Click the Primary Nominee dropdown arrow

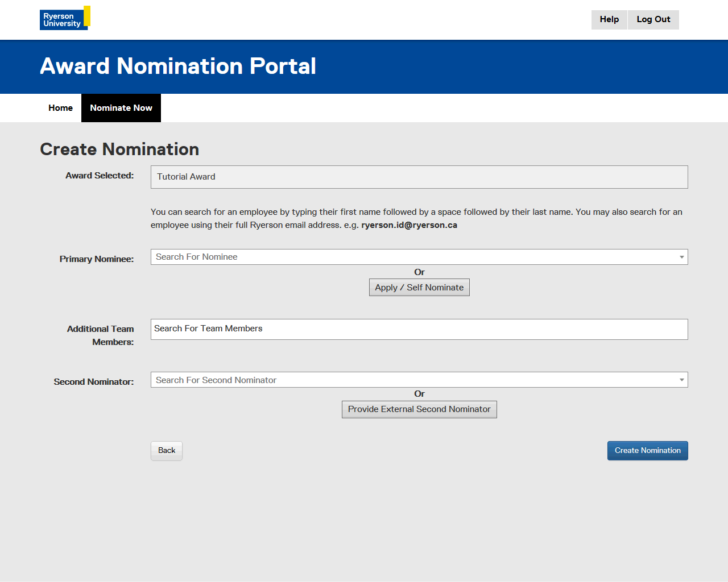(x=681, y=257)
